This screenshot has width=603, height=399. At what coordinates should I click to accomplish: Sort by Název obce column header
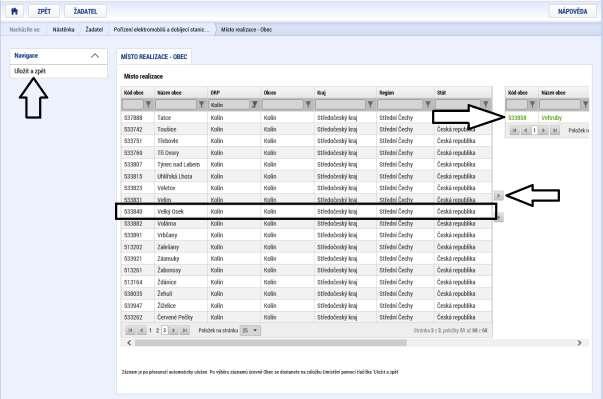coord(169,93)
